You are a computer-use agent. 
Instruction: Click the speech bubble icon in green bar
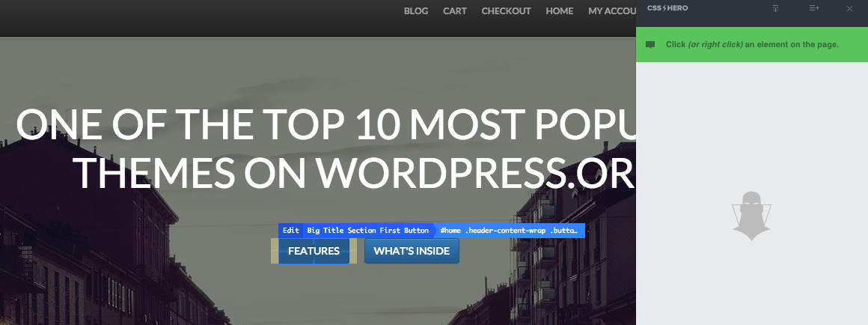pos(650,45)
